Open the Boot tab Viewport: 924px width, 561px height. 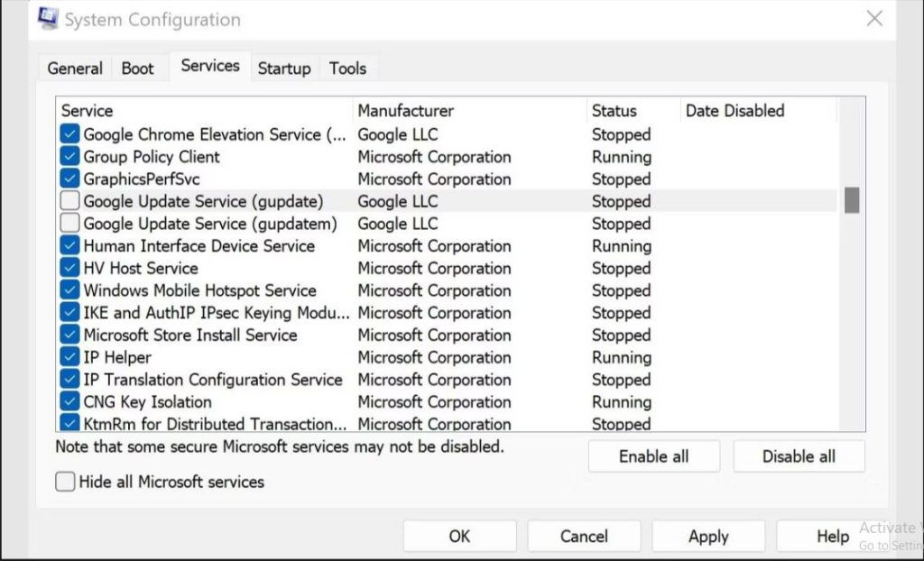point(137,69)
